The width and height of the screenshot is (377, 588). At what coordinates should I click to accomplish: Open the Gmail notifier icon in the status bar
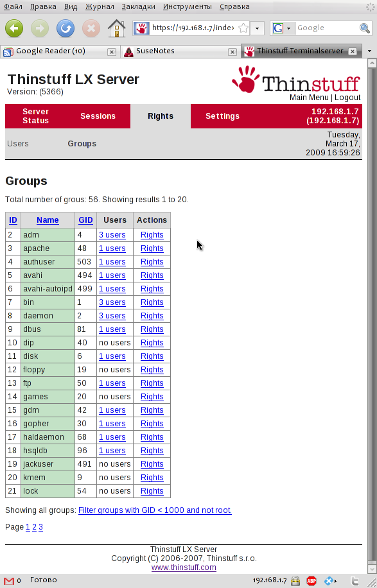(9, 581)
